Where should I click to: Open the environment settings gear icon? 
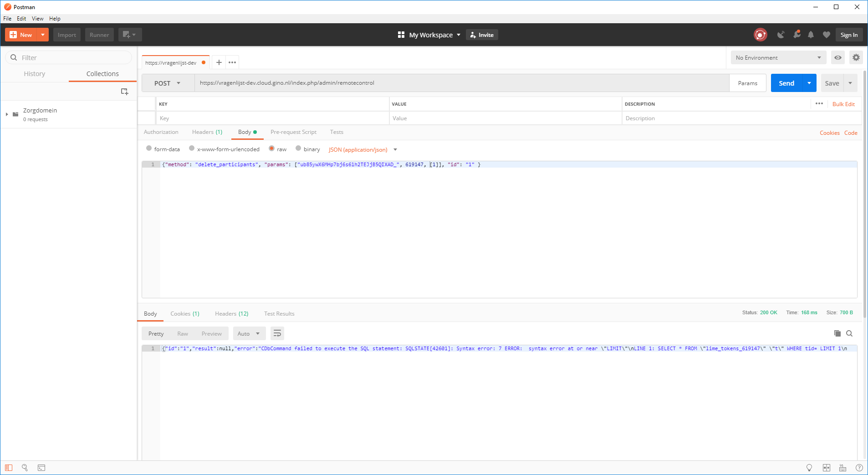pyautogui.click(x=856, y=58)
